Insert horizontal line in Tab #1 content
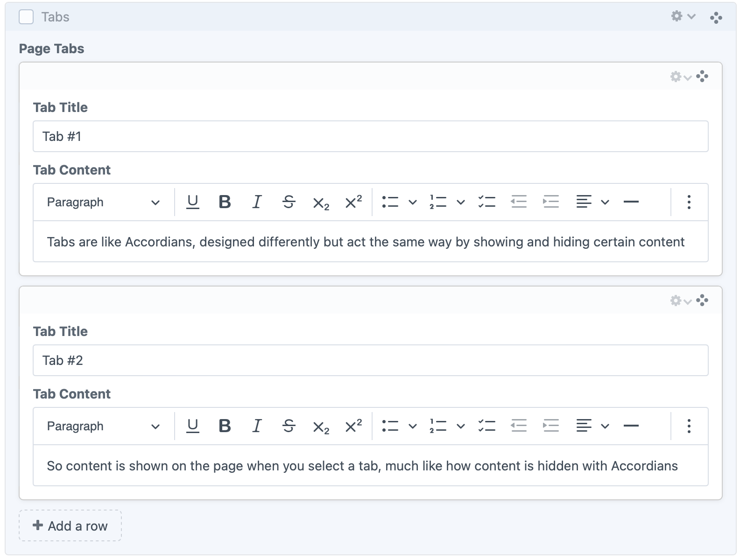This screenshot has width=747, height=560. 631,202
